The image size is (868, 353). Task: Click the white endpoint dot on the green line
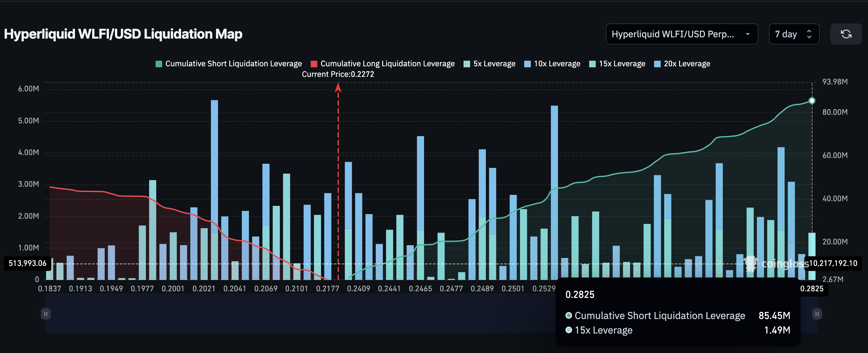pos(812,101)
